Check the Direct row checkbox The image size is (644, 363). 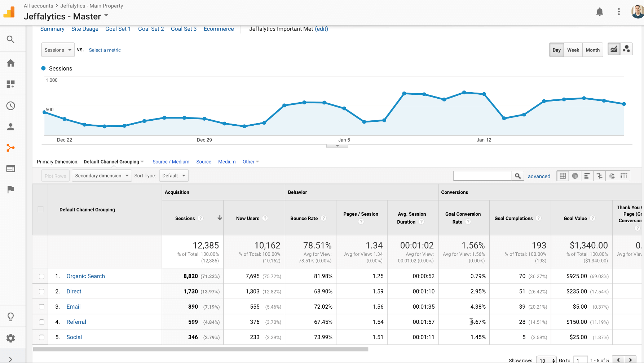[41, 291]
